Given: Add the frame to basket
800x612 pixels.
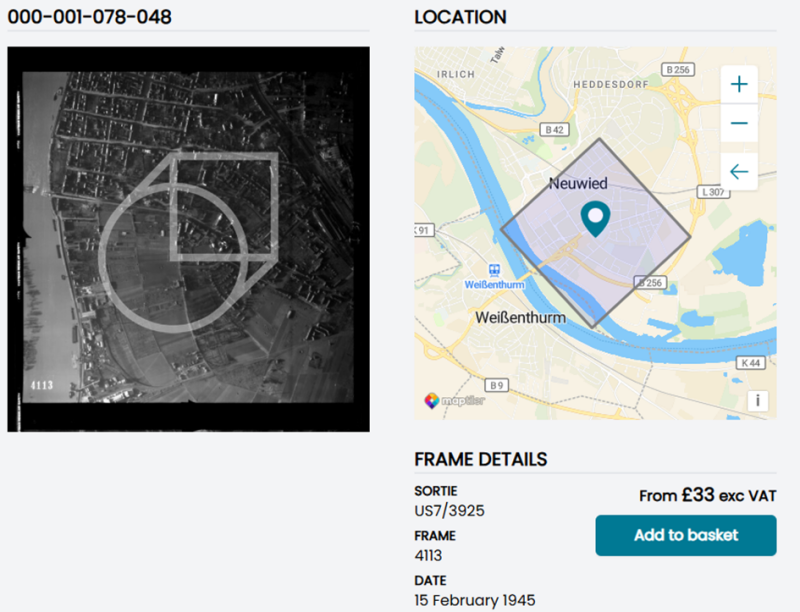Looking at the screenshot, I should [x=686, y=535].
